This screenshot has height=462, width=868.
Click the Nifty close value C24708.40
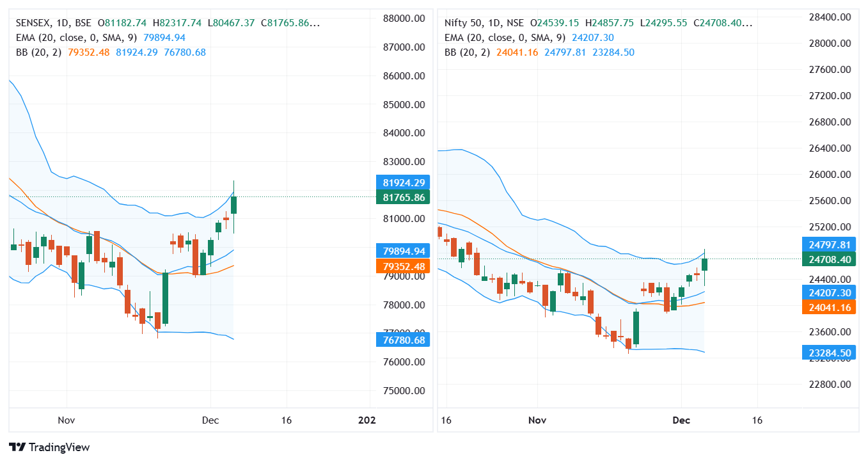[722, 23]
